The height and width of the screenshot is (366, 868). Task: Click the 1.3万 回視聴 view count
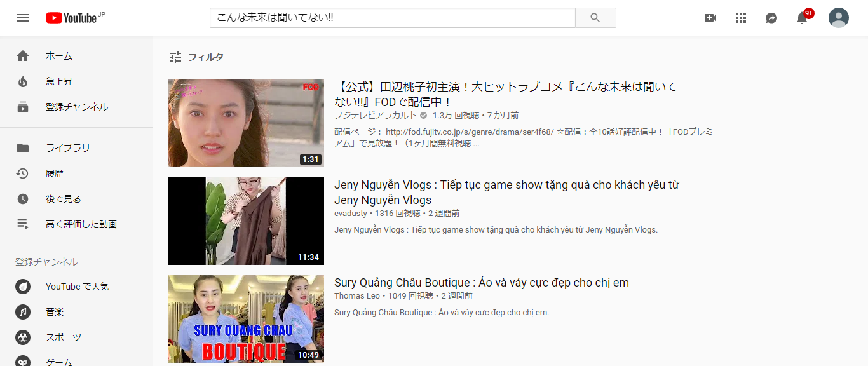456,116
